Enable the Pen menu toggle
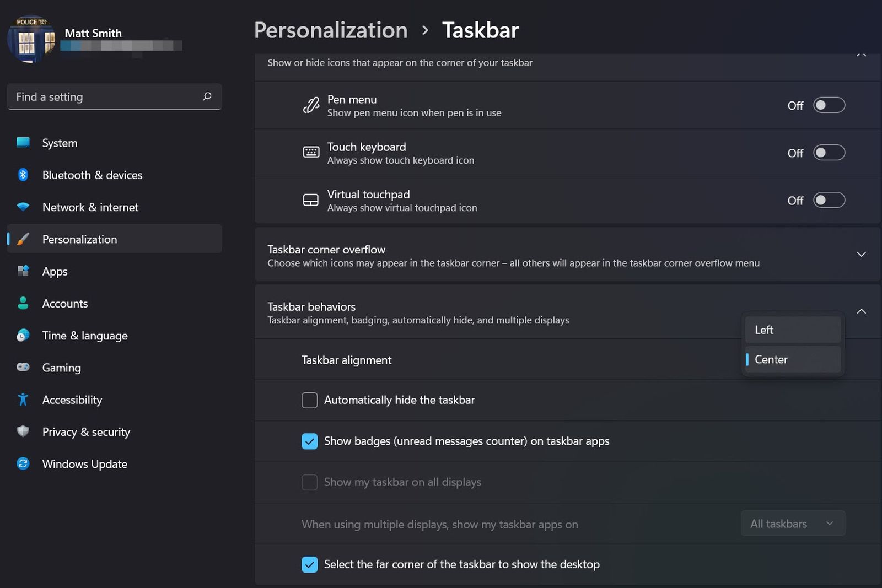 [x=829, y=105]
